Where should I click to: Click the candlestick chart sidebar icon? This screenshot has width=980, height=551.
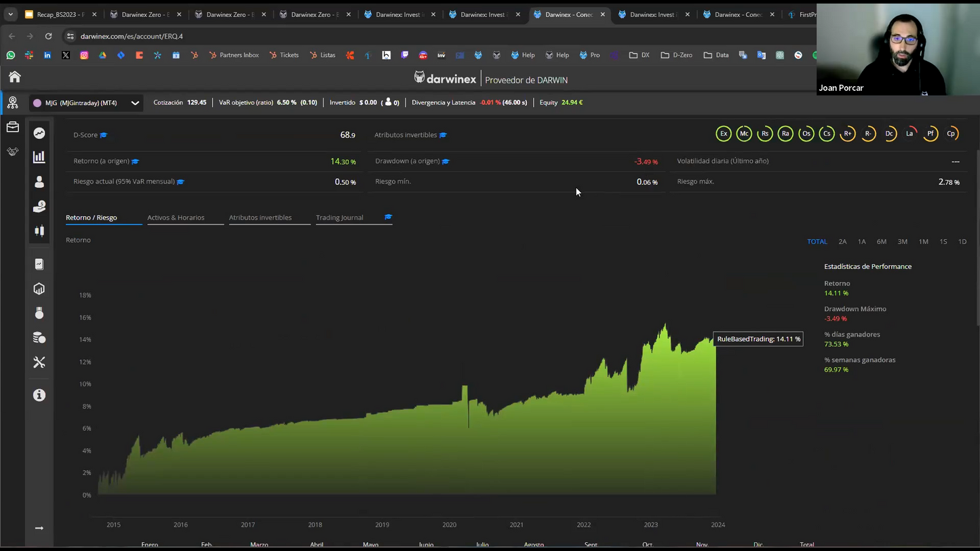(39, 231)
